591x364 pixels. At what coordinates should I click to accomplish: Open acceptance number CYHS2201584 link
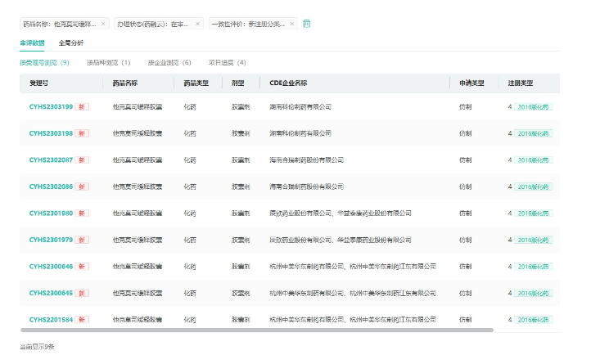[51, 320]
